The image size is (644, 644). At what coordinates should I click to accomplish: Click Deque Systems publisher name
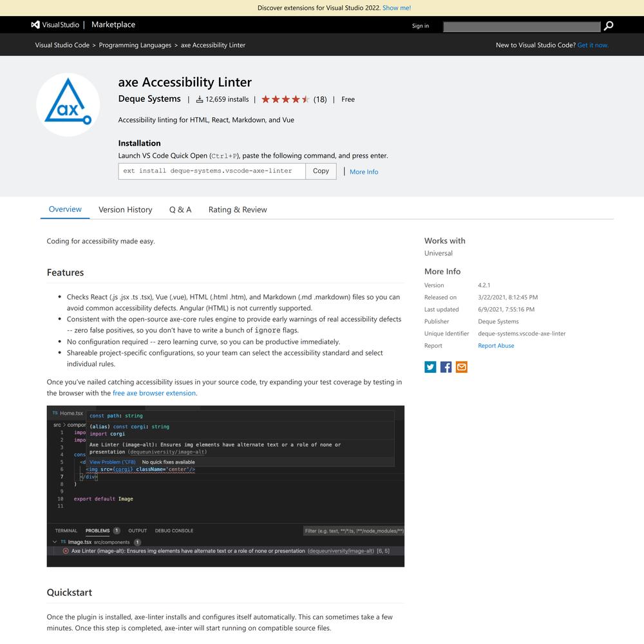coord(149,99)
